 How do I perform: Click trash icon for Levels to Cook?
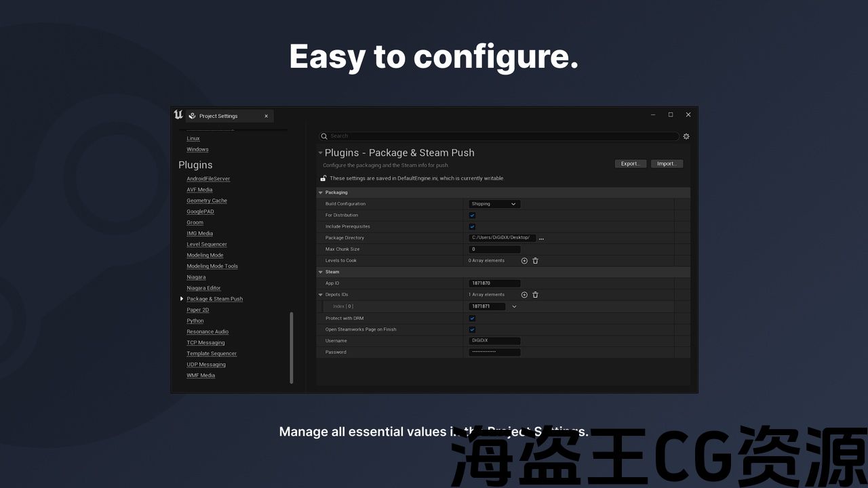tap(535, 261)
